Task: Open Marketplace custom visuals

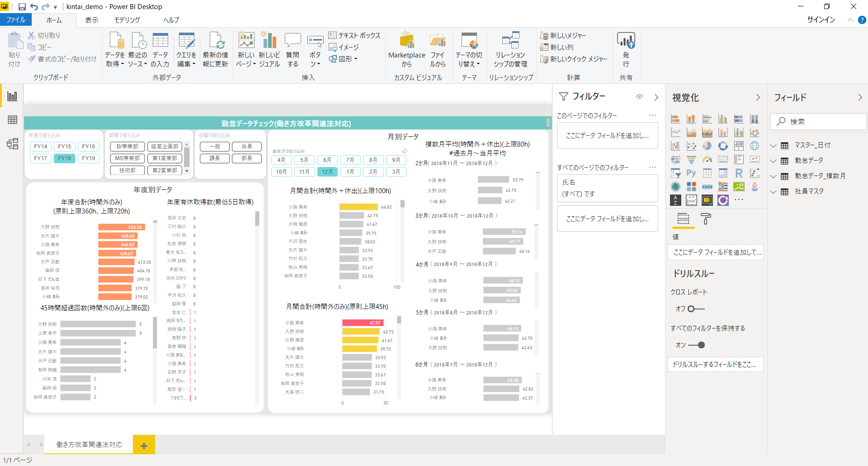Action: click(406, 50)
